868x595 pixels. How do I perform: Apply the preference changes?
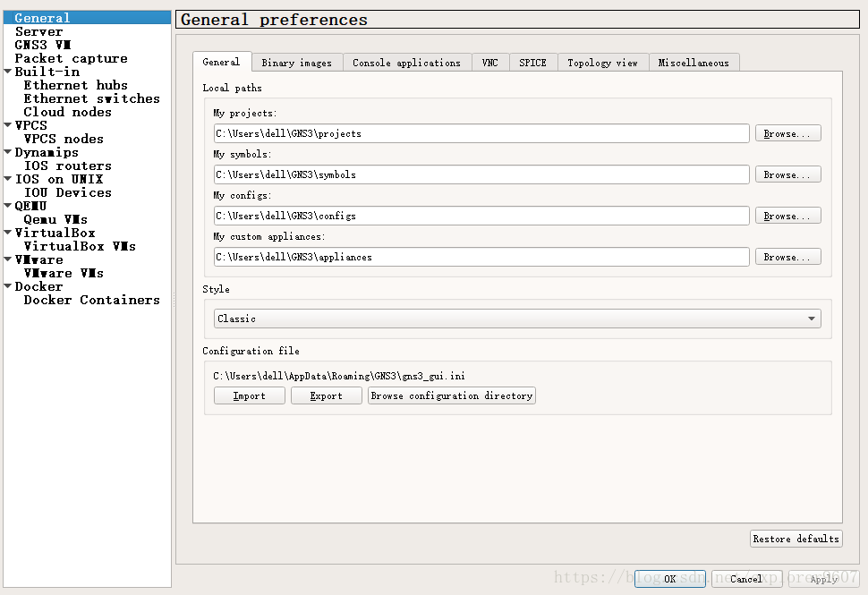[x=824, y=579]
